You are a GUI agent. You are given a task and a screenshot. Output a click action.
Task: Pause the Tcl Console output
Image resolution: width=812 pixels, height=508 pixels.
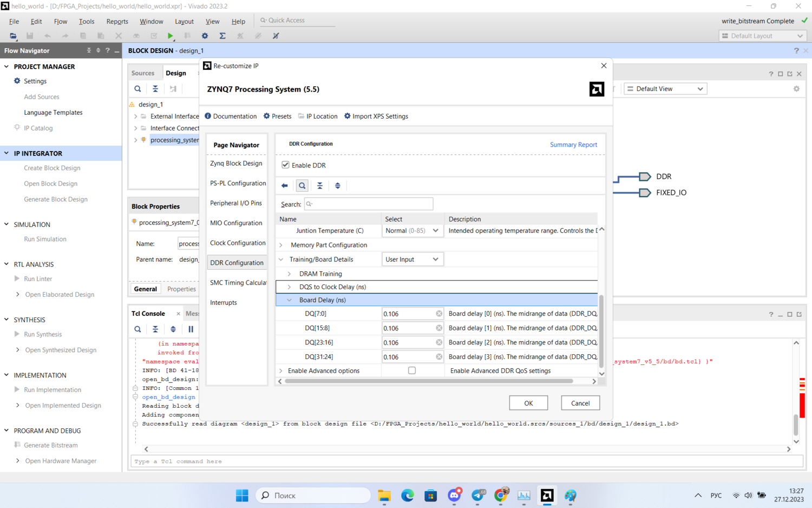click(191, 329)
